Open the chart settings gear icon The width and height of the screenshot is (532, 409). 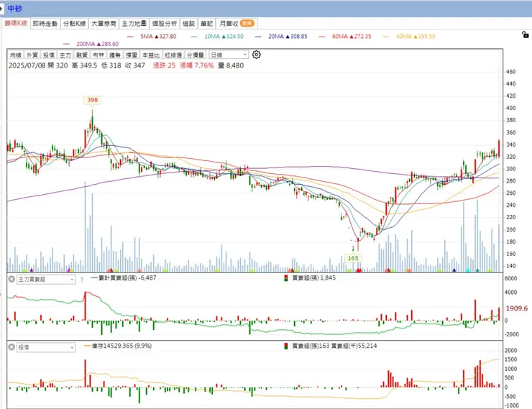[x=257, y=55]
